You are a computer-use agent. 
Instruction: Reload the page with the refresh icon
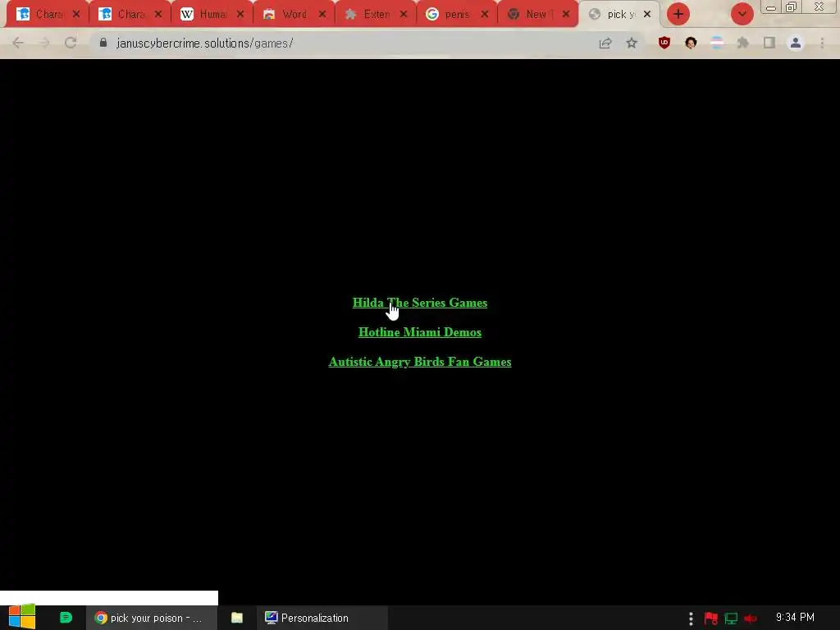click(71, 43)
